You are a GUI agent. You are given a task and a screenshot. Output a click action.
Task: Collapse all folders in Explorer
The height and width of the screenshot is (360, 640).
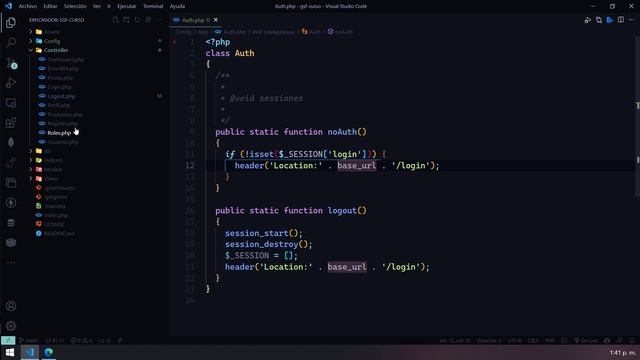(148, 20)
